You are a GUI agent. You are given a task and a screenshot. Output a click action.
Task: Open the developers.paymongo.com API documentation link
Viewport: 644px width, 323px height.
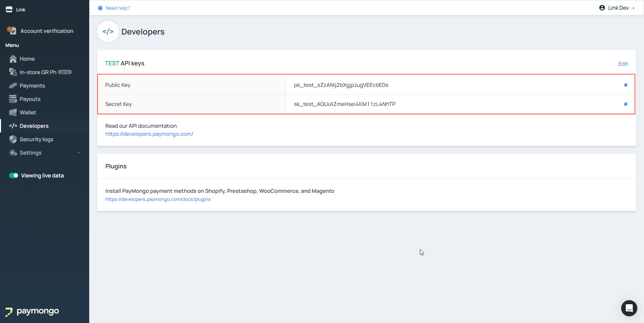[x=149, y=134]
